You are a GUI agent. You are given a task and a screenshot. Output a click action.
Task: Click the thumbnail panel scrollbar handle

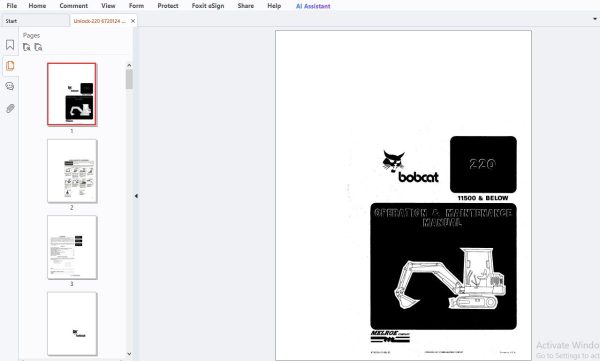coord(129,79)
